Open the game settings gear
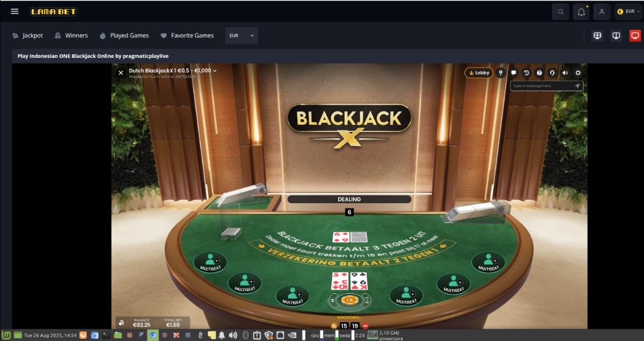The width and height of the screenshot is (644, 341). point(578,72)
